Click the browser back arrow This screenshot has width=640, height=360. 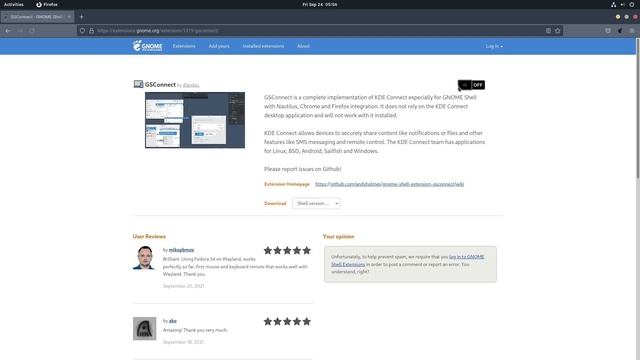point(8,31)
